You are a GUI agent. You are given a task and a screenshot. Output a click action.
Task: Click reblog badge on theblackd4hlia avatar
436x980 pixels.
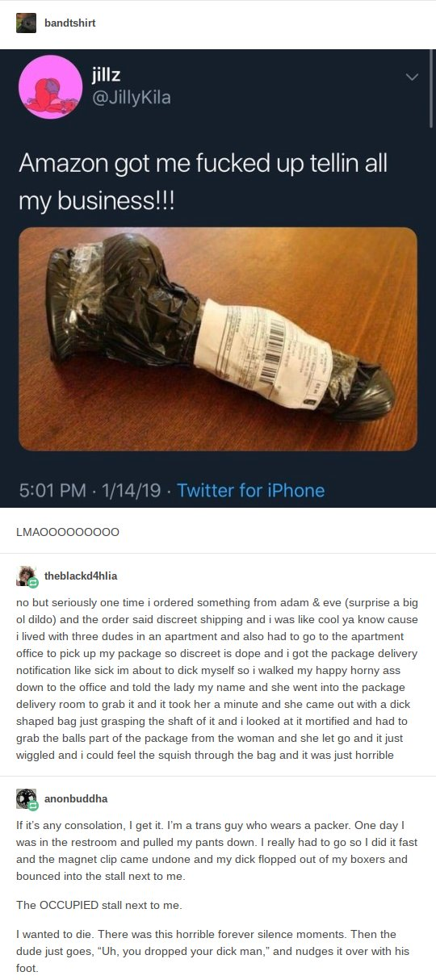point(33,582)
